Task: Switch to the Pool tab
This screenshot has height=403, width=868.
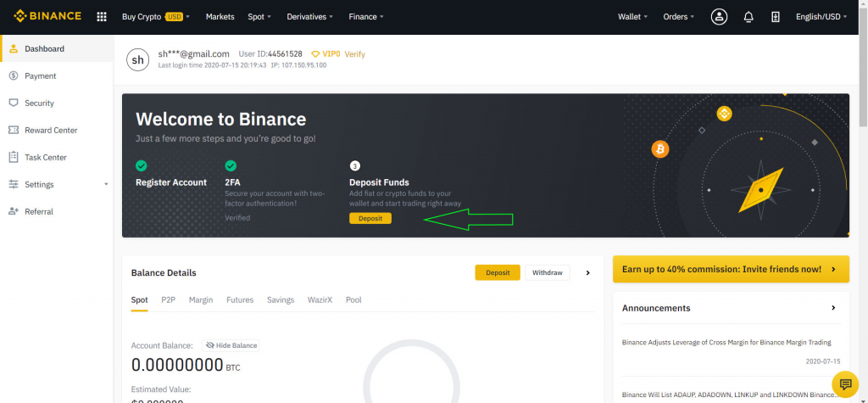Action: [353, 299]
